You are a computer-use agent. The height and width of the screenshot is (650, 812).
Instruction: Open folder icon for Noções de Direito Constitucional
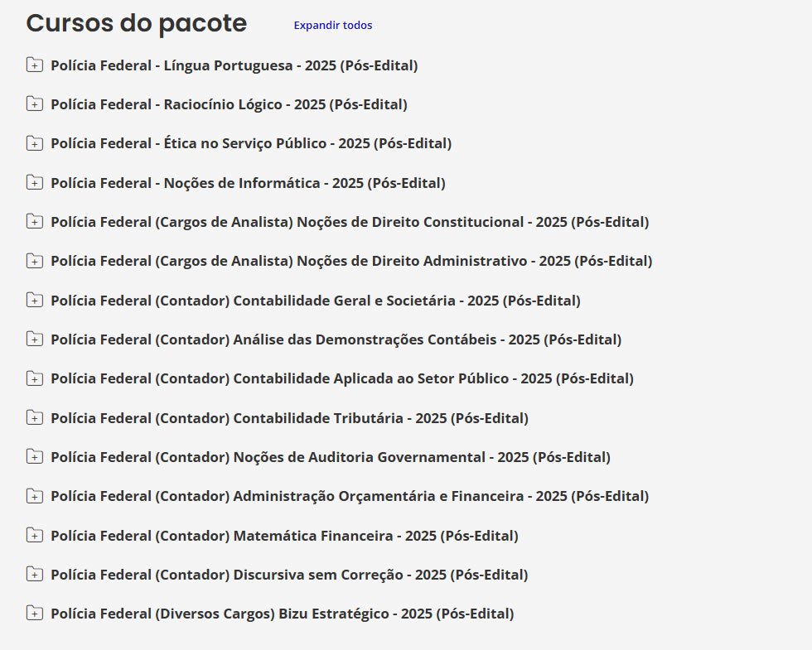click(34, 222)
